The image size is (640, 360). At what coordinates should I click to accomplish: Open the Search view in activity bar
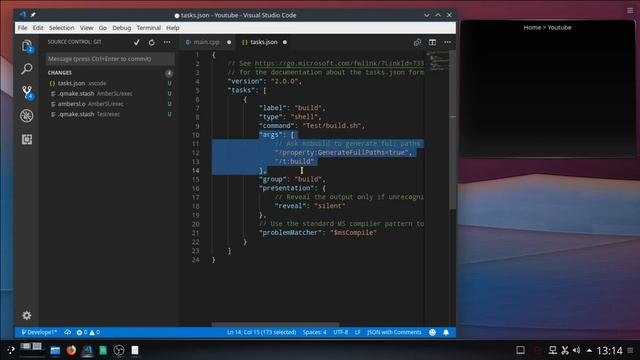(27, 69)
